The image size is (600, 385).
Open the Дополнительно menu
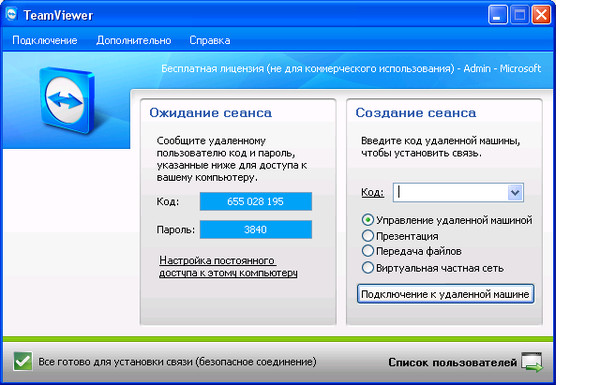point(134,40)
